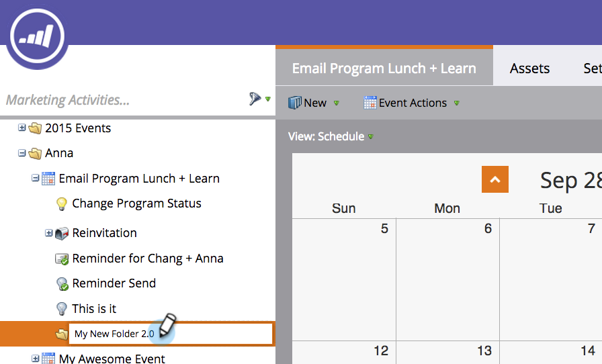
Task: Click the Email Program Lunch + Learn calendar icon
Action: (x=48, y=179)
